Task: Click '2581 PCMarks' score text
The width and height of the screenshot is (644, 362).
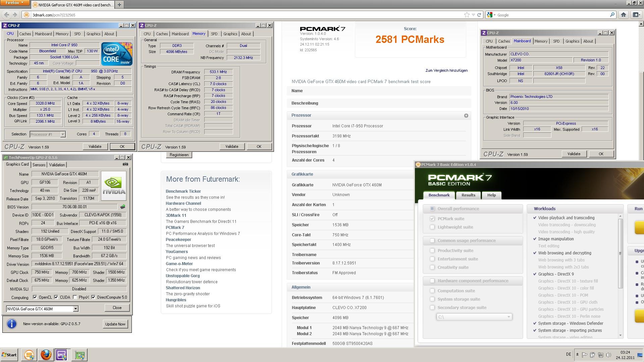Action: pyautogui.click(x=410, y=40)
